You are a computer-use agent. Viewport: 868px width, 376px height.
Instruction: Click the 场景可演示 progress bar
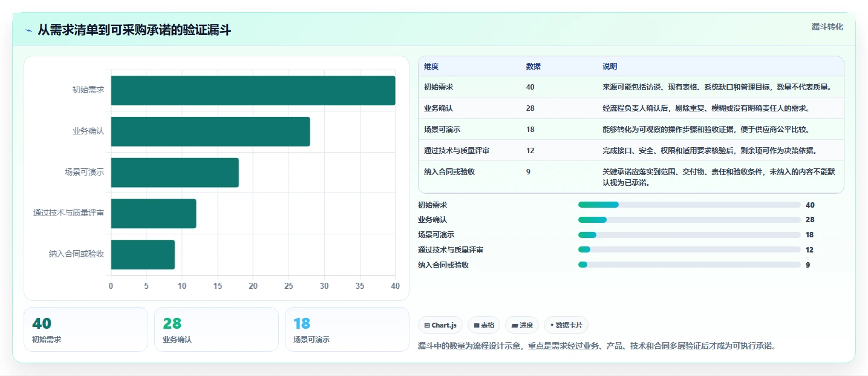(x=690, y=235)
